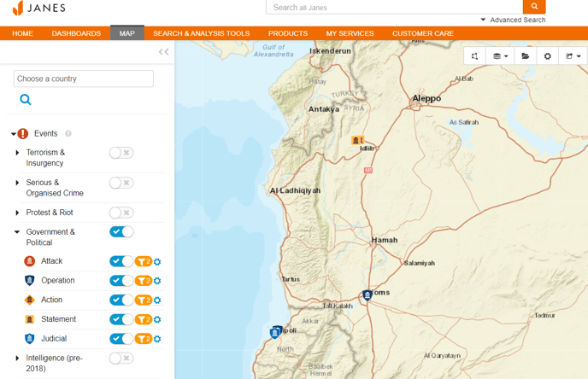Click the Aleppo city label on map
This screenshot has width=588, height=379.
(426, 98)
